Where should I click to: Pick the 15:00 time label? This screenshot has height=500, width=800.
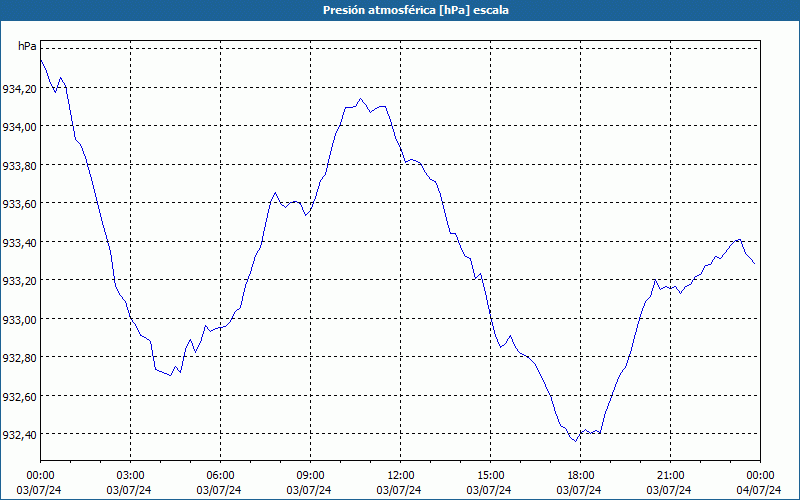point(490,476)
